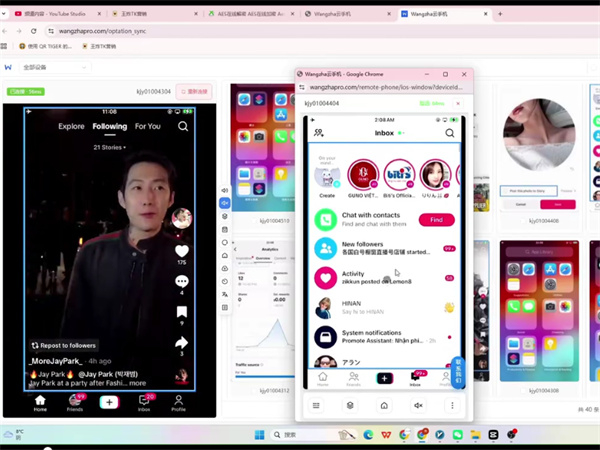The width and height of the screenshot is (600, 450).
Task: Open the three-dots menu in the remote phone toolbar
Action: 452,405
